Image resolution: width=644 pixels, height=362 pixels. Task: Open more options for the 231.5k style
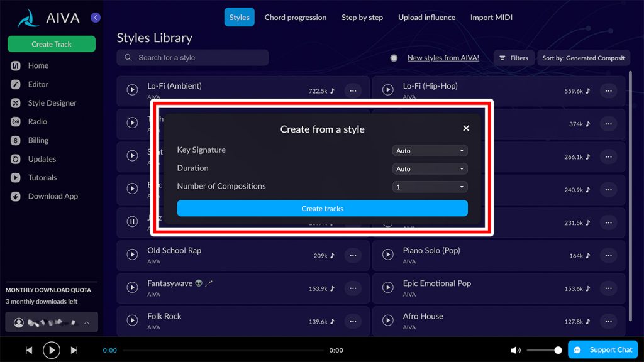608,222
